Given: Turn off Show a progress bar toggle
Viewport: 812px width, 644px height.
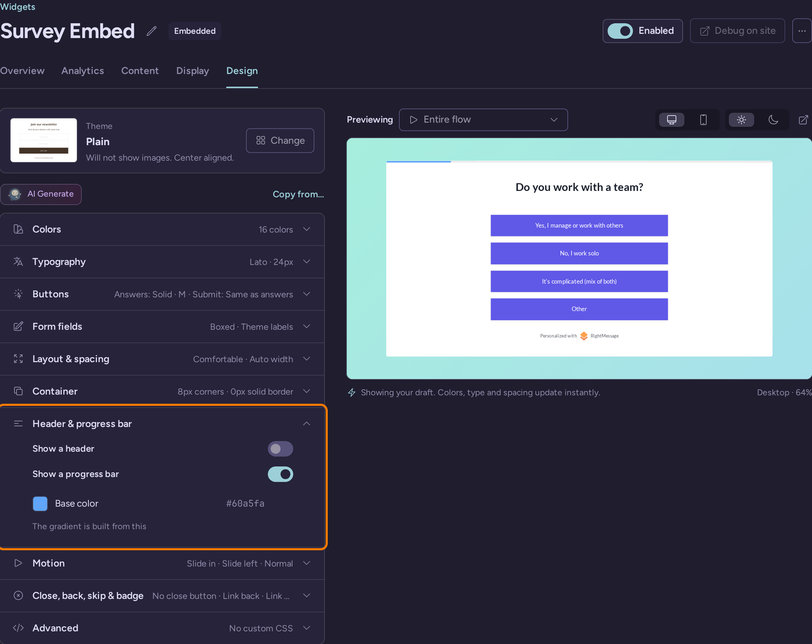Looking at the screenshot, I should 280,474.
